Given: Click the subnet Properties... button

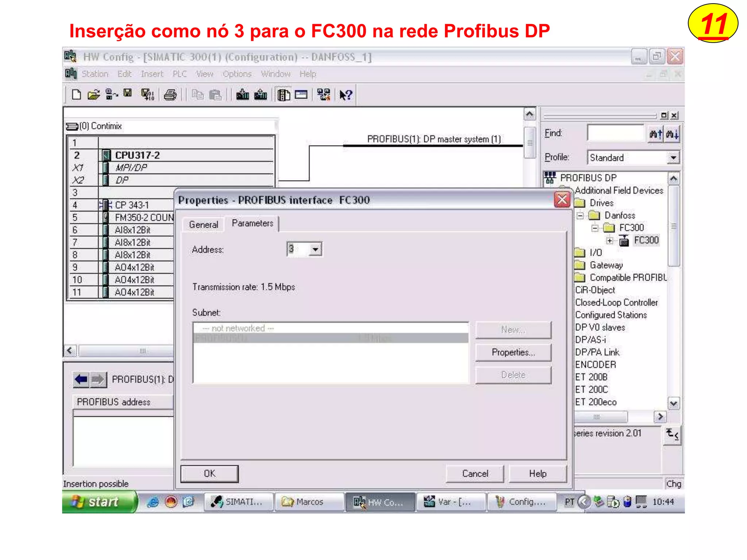Looking at the screenshot, I should pyautogui.click(x=513, y=352).
